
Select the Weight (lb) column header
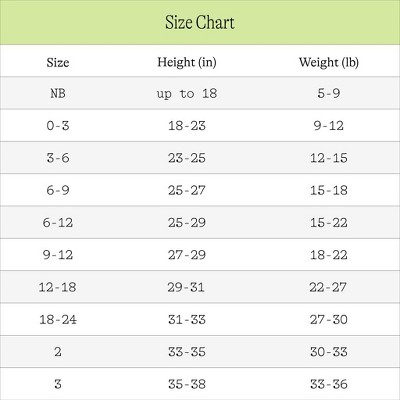click(x=329, y=62)
